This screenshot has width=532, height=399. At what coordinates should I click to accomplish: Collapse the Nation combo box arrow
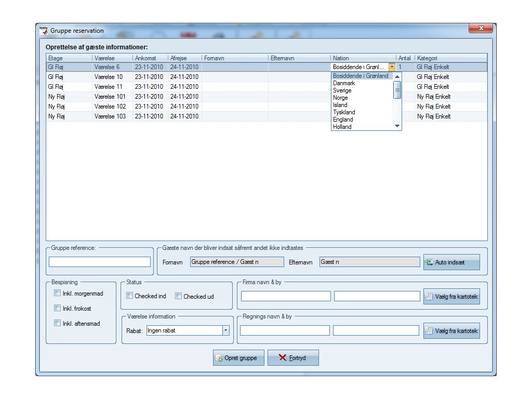(x=392, y=67)
